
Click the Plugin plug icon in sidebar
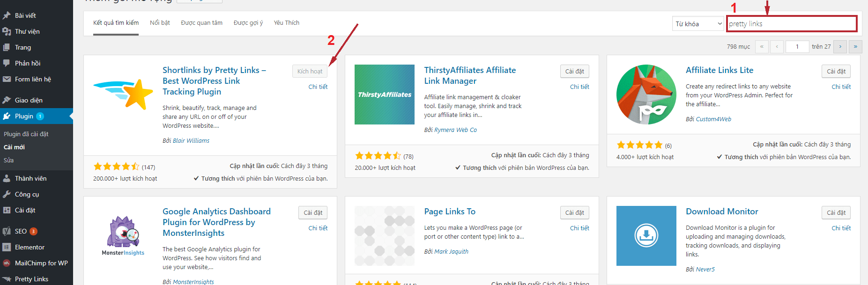(x=7, y=116)
